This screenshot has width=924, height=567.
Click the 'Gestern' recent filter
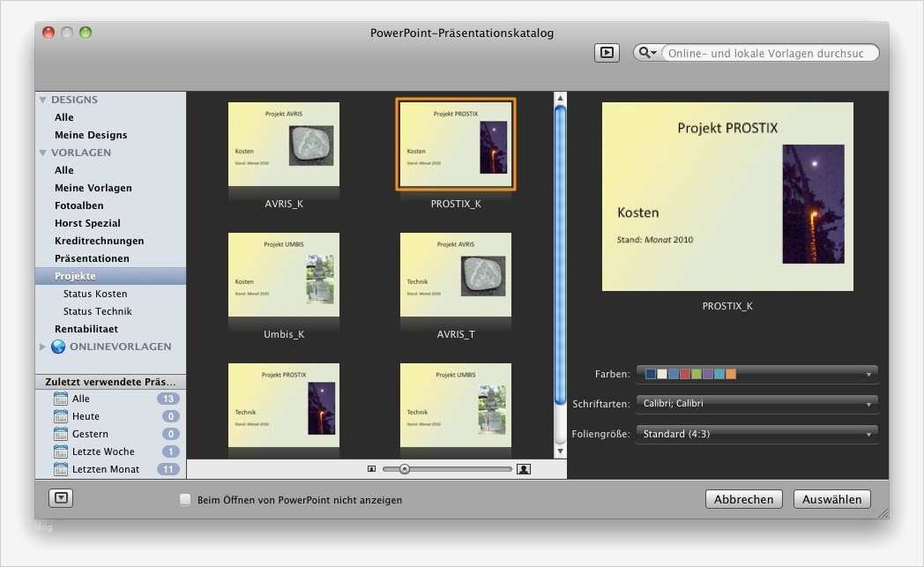(x=90, y=434)
